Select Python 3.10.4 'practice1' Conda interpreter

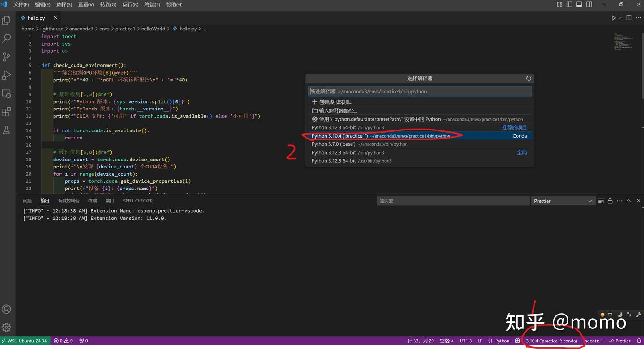pos(380,135)
